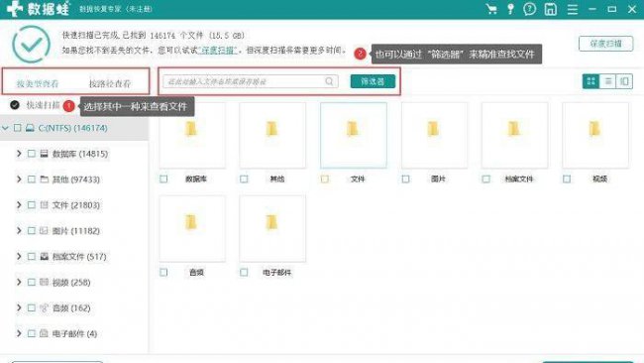Select the 快速扫描 radio option

[15, 105]
